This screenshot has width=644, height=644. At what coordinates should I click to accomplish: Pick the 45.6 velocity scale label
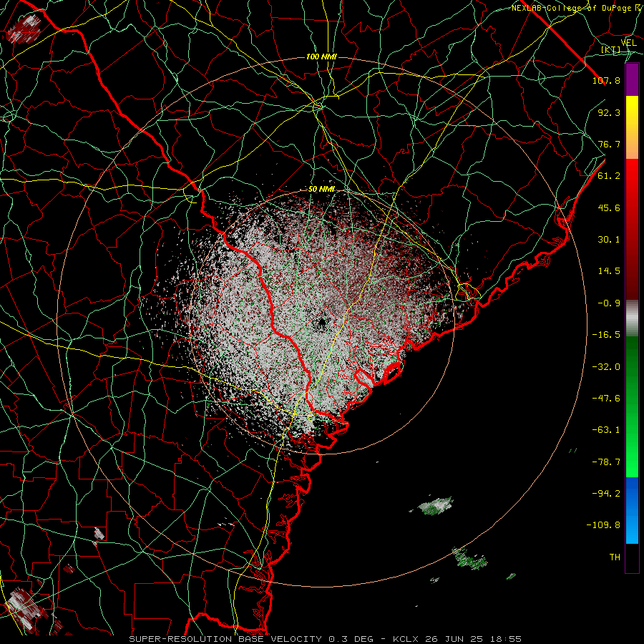pyautogui.click(x=609, y=208)
